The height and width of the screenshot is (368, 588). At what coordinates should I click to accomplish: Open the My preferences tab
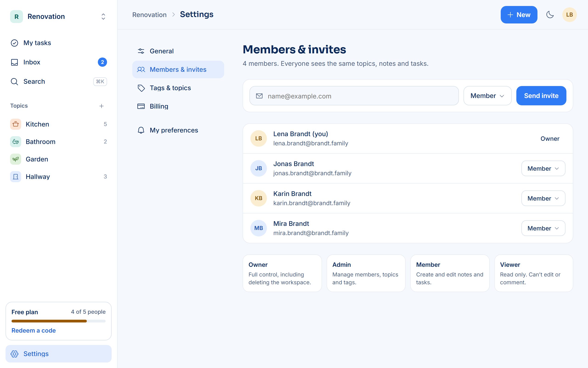(178, 130)
